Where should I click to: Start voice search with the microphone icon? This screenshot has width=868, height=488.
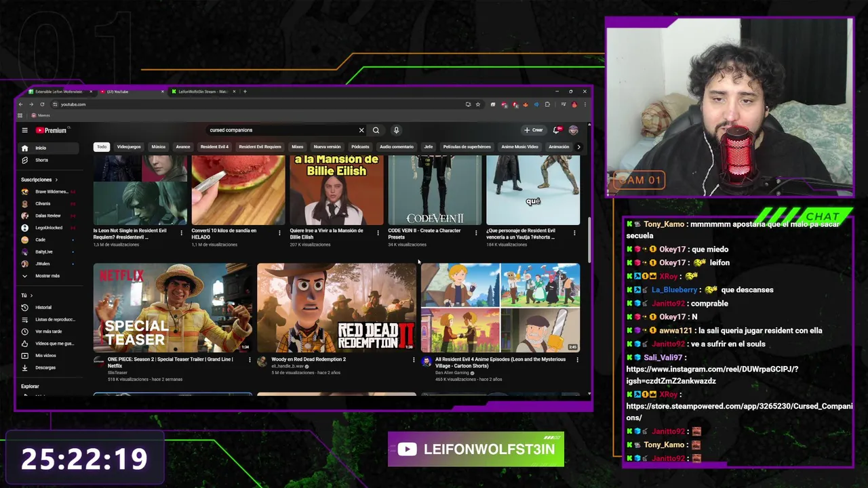396,130
